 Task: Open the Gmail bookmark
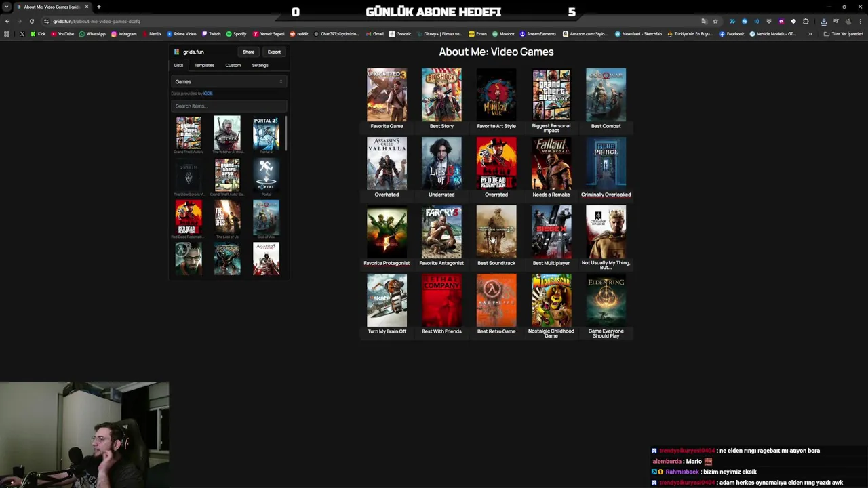pyautogui.click(x=375, y=34)
